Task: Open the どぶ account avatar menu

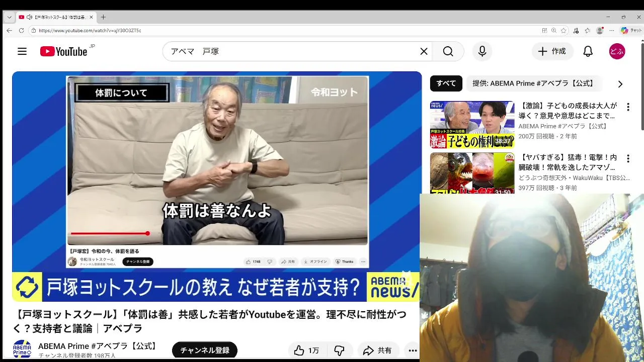Action: (x=617, y=51)
